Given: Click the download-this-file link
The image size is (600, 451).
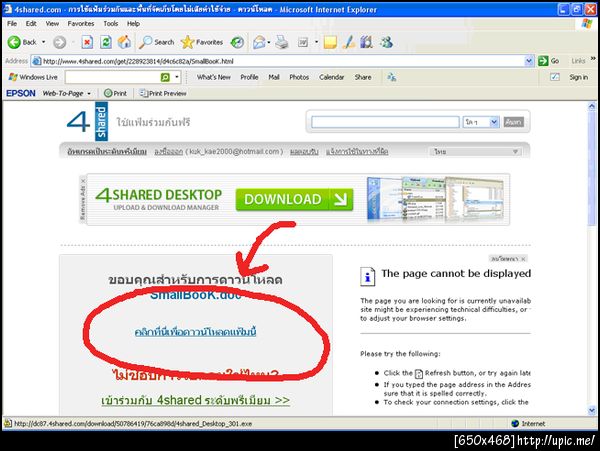Looking at the screenshot, I should pos(195,332).
